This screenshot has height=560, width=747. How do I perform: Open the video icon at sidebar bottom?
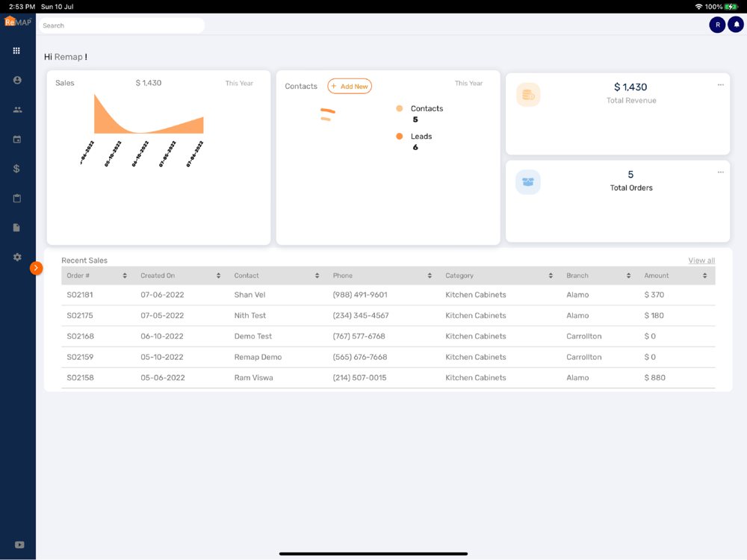tap(19, 545)
